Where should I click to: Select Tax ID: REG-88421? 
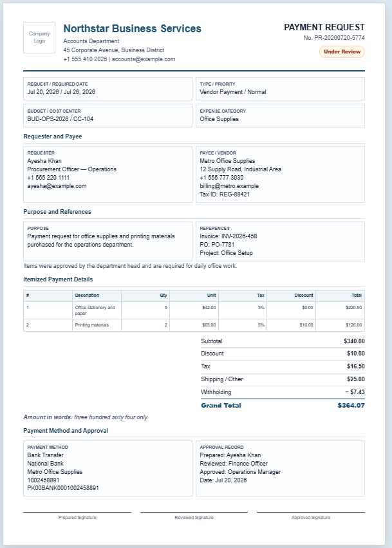225,194
